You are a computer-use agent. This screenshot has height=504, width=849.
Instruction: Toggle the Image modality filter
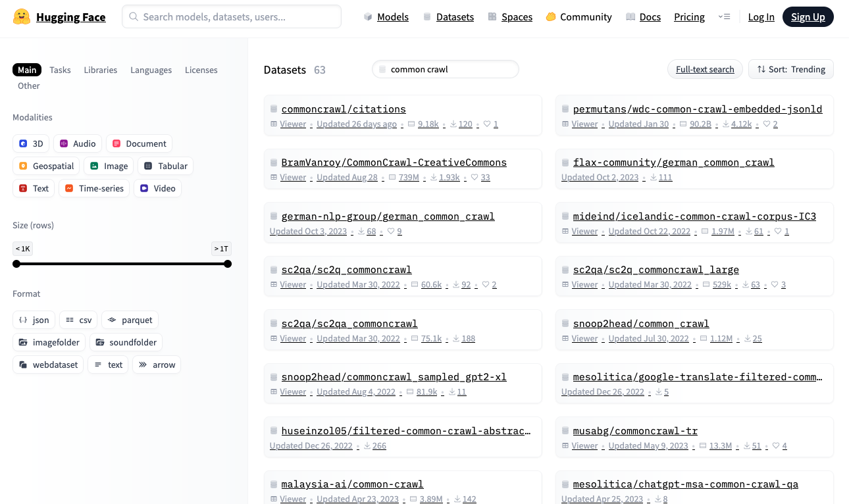pos(109,166)
